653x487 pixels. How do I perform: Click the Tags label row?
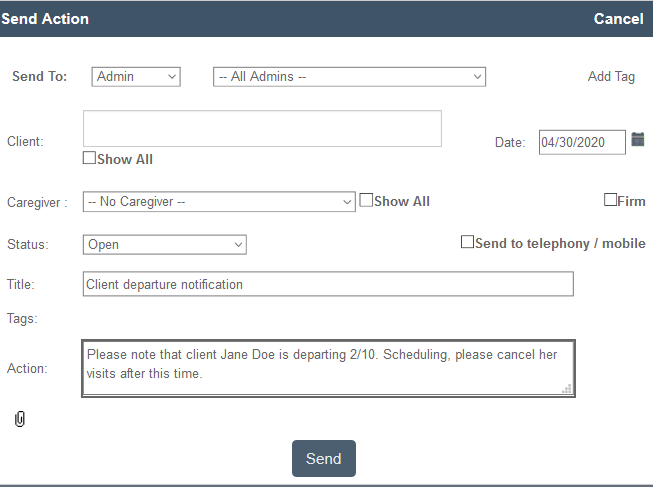[x=22, y=319]
